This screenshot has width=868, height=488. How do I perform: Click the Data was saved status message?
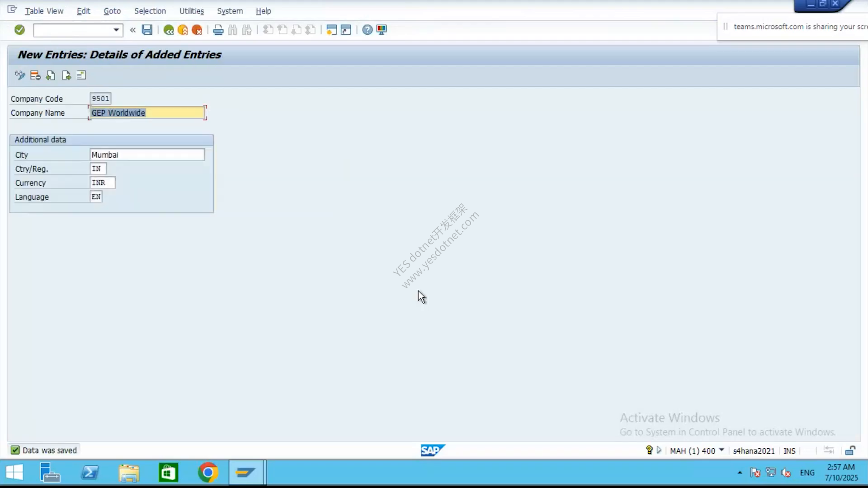[50, 450]
